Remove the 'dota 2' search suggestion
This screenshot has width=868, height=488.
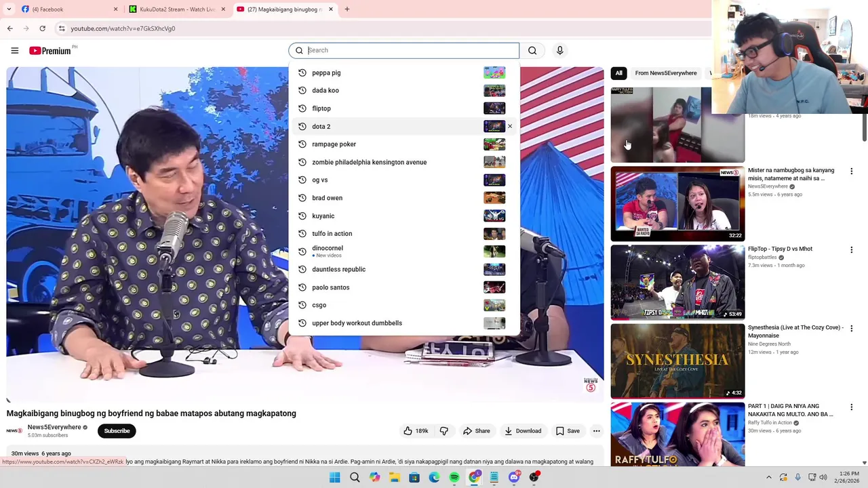510,126
